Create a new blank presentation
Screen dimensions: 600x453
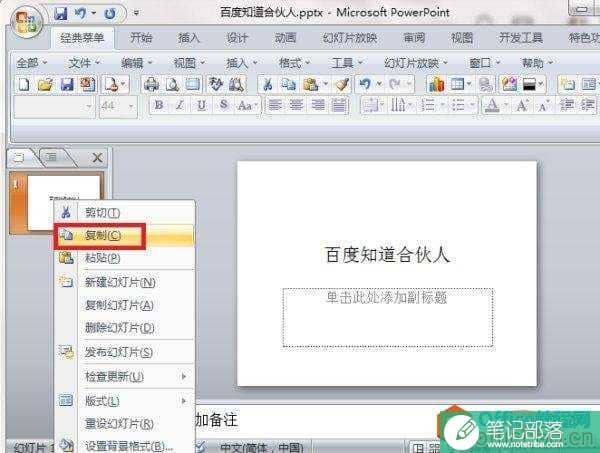coord(24,84)
